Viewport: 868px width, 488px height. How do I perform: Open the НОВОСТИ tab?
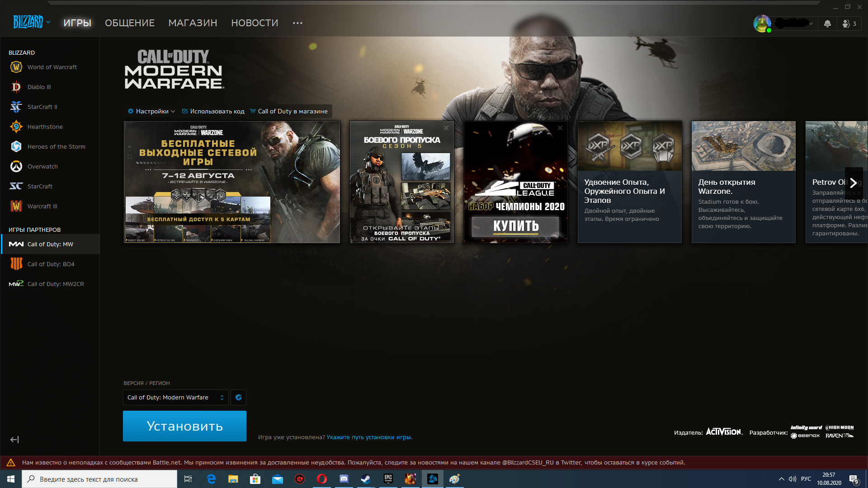255,23
